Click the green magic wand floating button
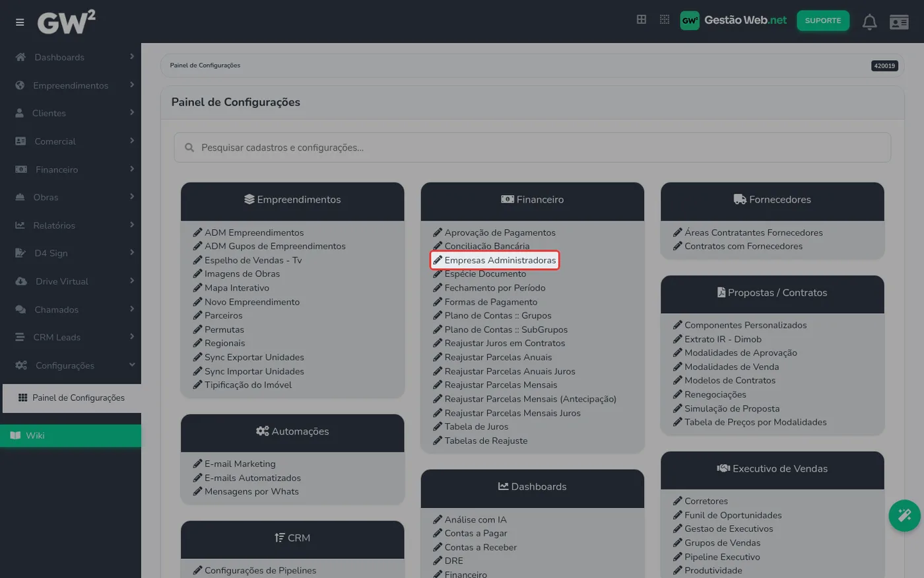This screenshot has width=924, height=578. pyautogui.click(x=904, y=515)
